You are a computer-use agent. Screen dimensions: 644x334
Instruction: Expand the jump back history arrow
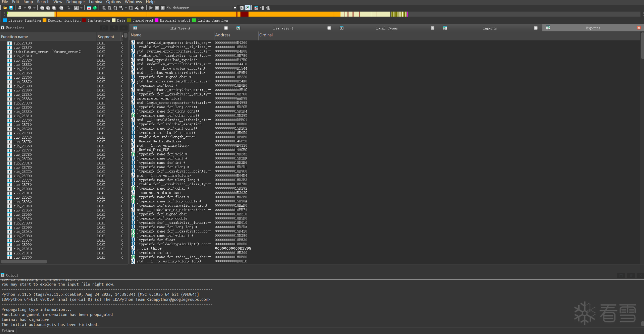click(24, 8)
